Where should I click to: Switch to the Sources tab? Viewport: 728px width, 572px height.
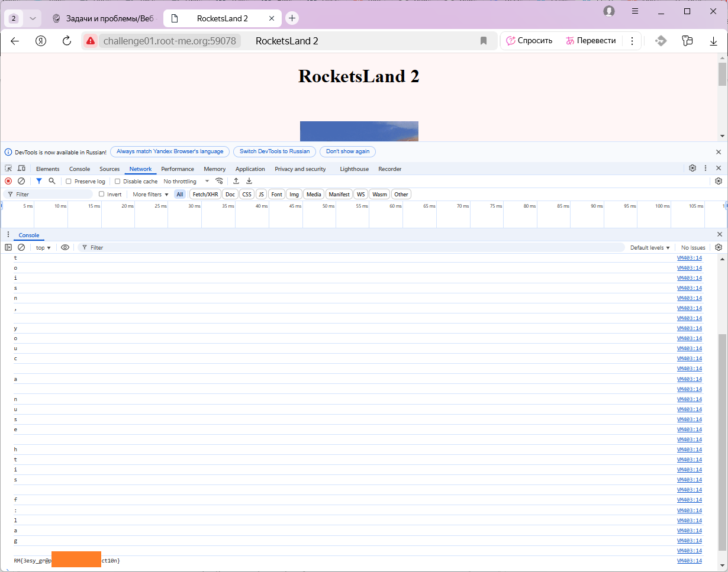coord(109,169)
